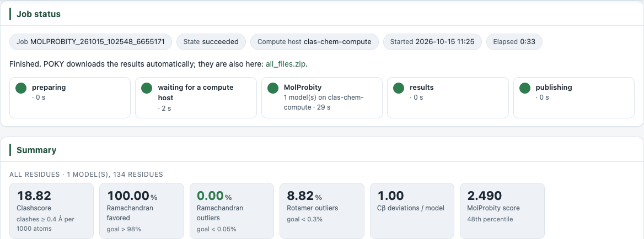Click the Ramachandran outliers value 0.00%
This screenshot has width=644, height=239.
(214, 195)
